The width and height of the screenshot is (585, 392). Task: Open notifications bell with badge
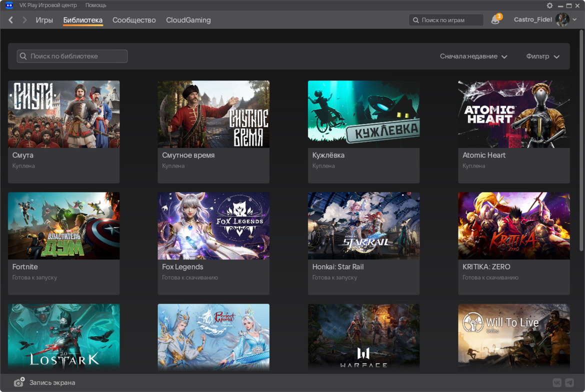496,19
